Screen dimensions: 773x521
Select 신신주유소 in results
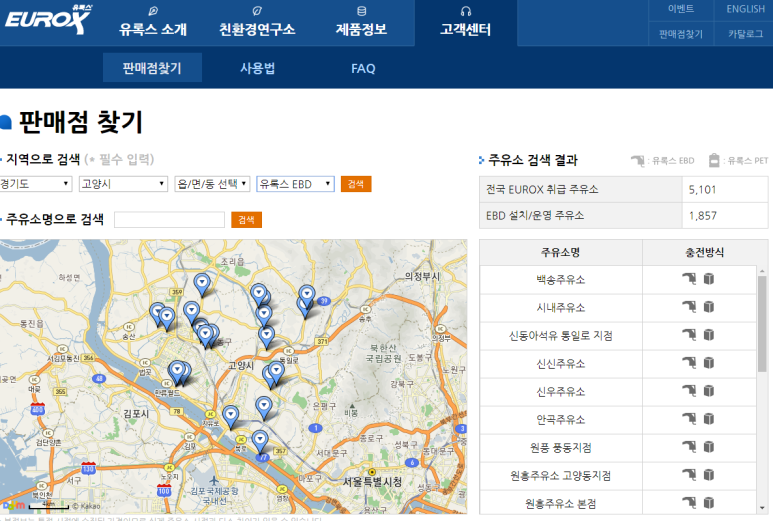561,364
